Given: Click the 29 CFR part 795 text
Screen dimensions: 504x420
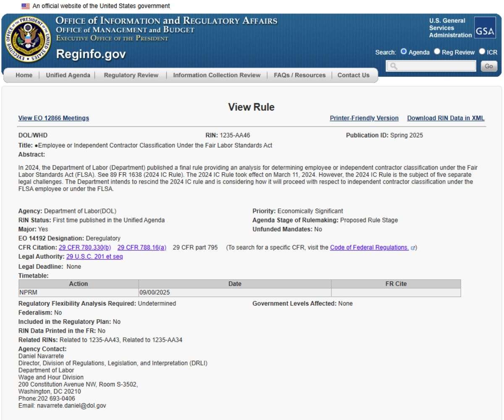Looking at the screenshot, I should 195,247.
